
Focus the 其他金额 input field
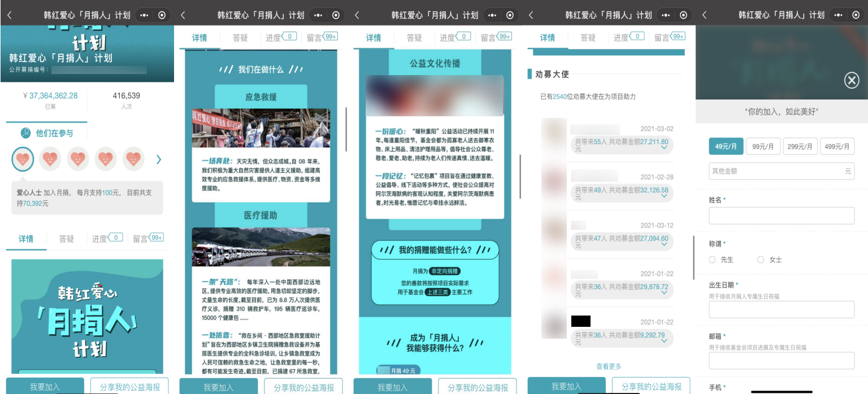(x=782, y=171)
